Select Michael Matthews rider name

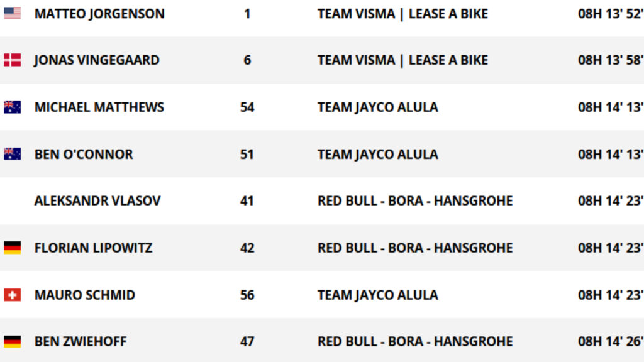click(99, 107)
